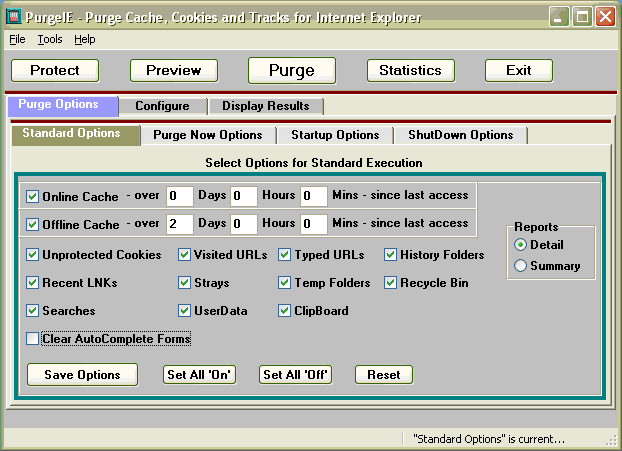Viewport: 622px width, 451px height.
Task: Open the File menu
Action: click(17, 39)
